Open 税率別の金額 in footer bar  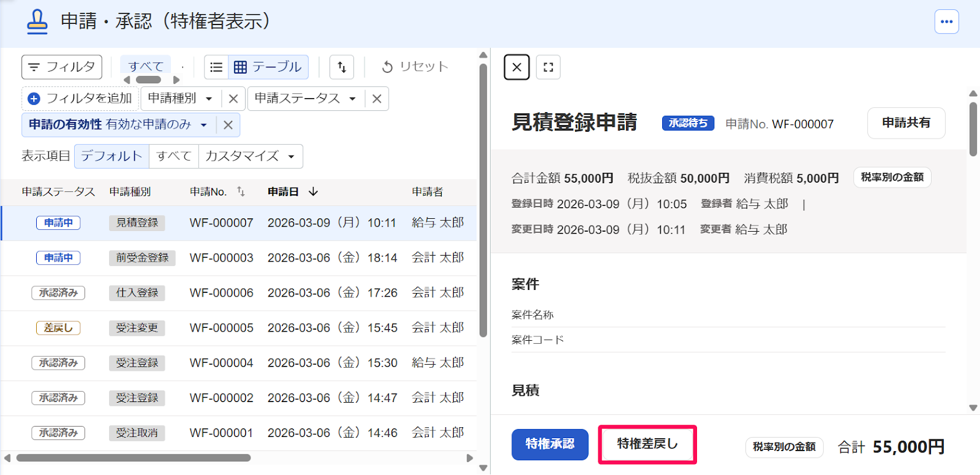[784, 447]
